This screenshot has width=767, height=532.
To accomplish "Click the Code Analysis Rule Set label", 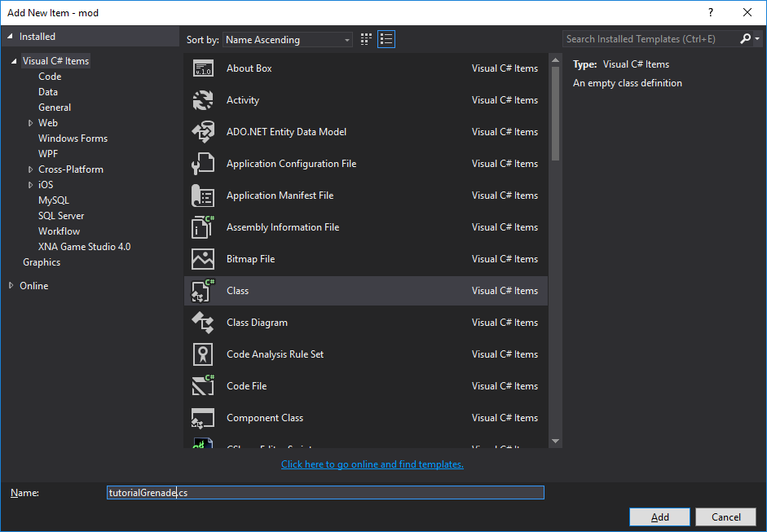I will [x=275, y=354].
